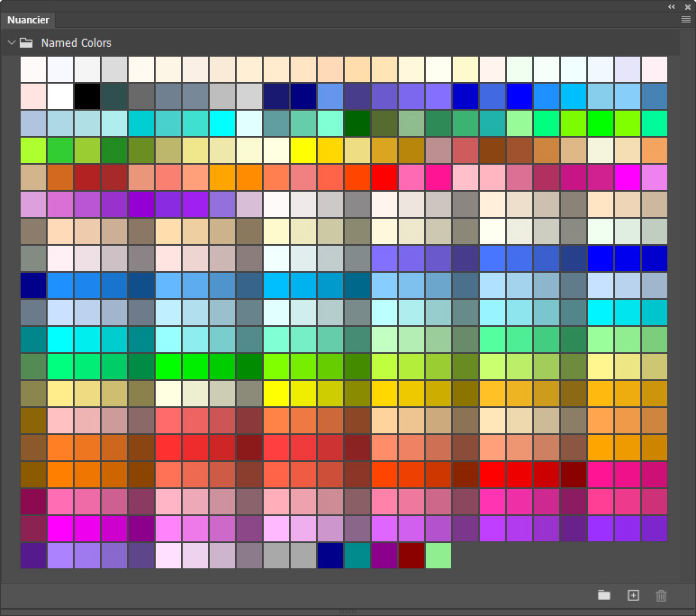Image resolution: width=696 pixels, height=616 pixels.
Task: Pick the teal swatch in the last row
Action: coord(357,556)
